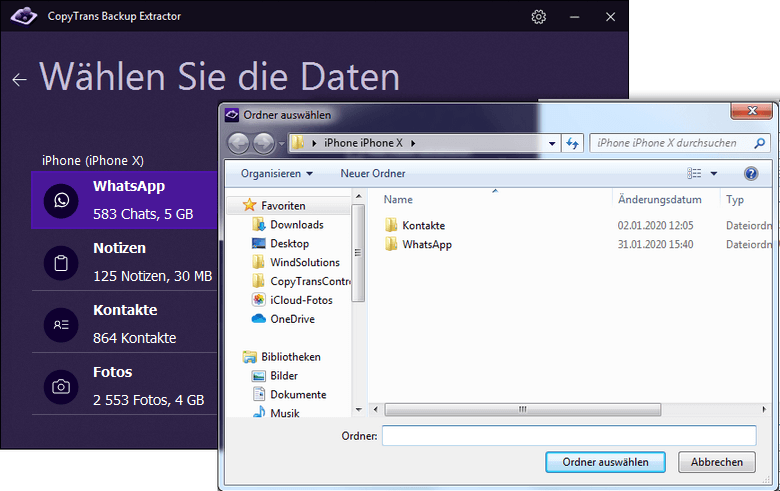This screenshot has width=780, height=491.
Task: Click the Ordner text input field
Action: click(569, 436)
